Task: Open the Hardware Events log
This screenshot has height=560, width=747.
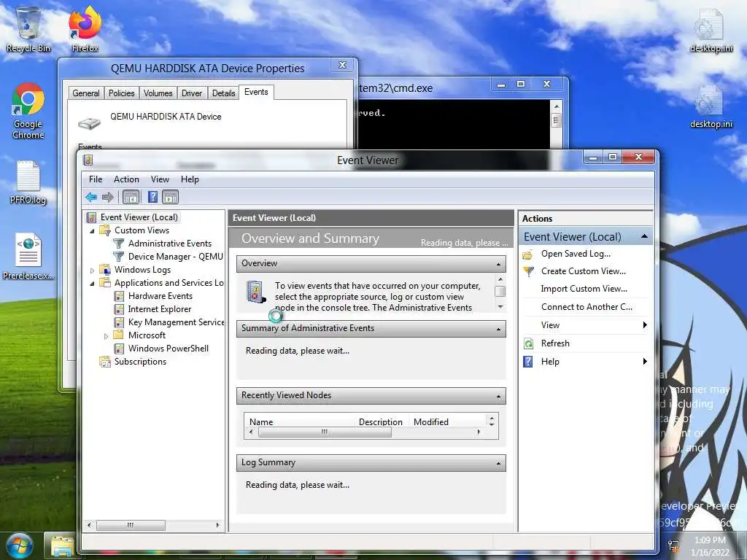Action: pos(160,296)
